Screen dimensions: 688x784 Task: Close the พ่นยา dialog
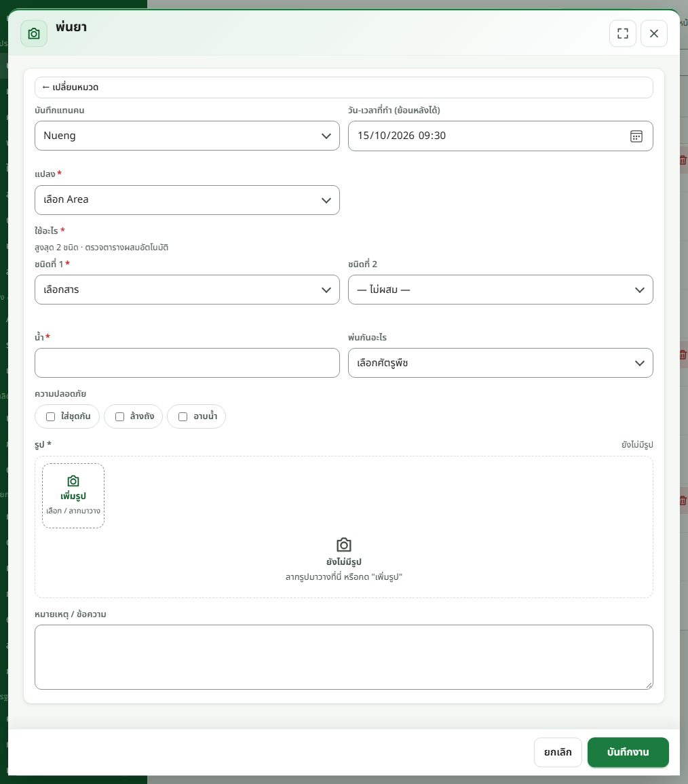coord(654,33)
